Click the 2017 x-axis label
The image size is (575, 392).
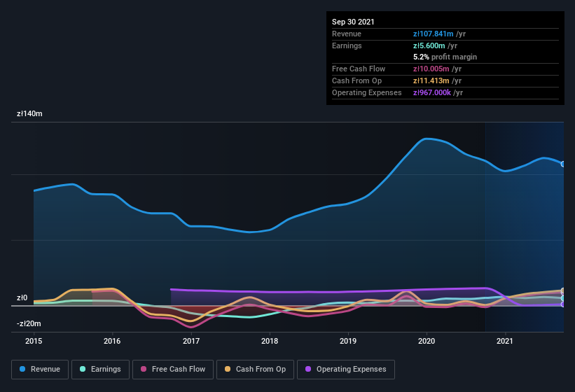click(191, 341)
